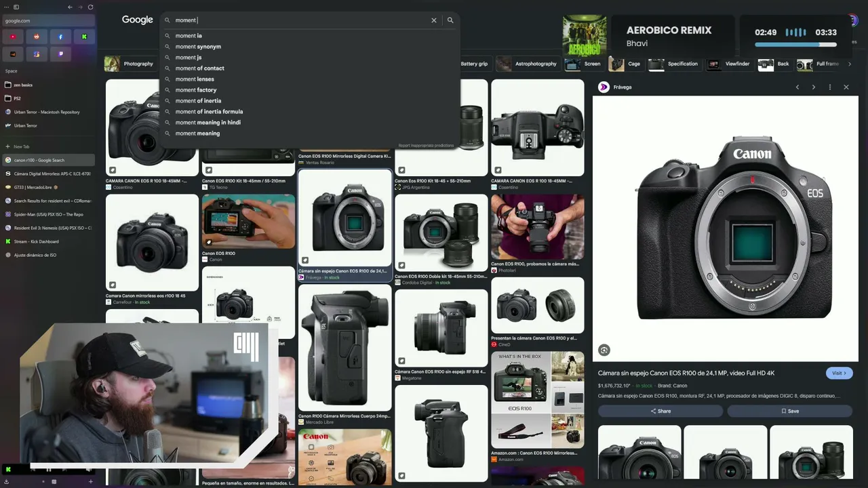Filter images by Back chip
868x488 pixels.
tap(774, 64)
